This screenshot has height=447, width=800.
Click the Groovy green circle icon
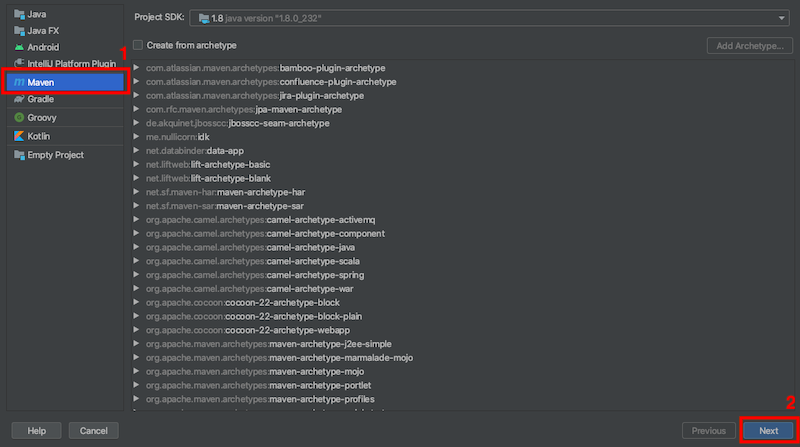[x=19, y=117]
